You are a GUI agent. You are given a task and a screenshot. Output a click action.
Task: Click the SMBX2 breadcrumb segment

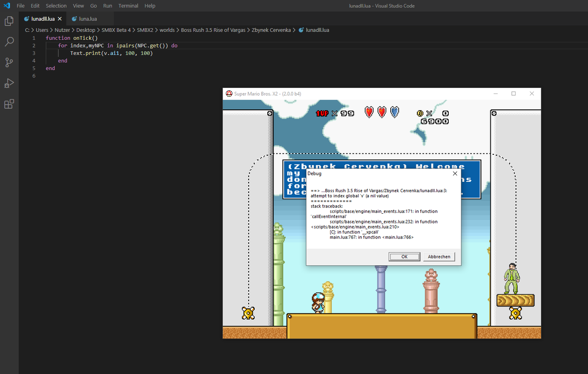[x=145, y=30]
